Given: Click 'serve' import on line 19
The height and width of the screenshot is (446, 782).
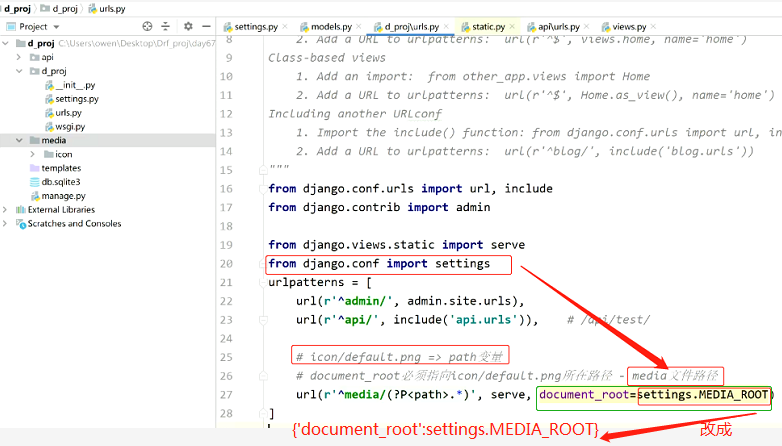Looking at the screenshot, I should point(508,245).
